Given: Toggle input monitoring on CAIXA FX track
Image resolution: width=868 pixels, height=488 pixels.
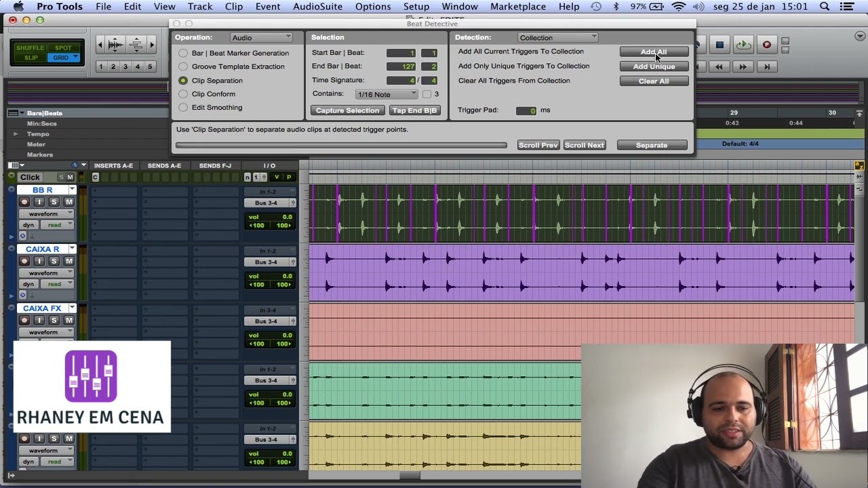Looking at the screenshot, I should click(39, 320).
